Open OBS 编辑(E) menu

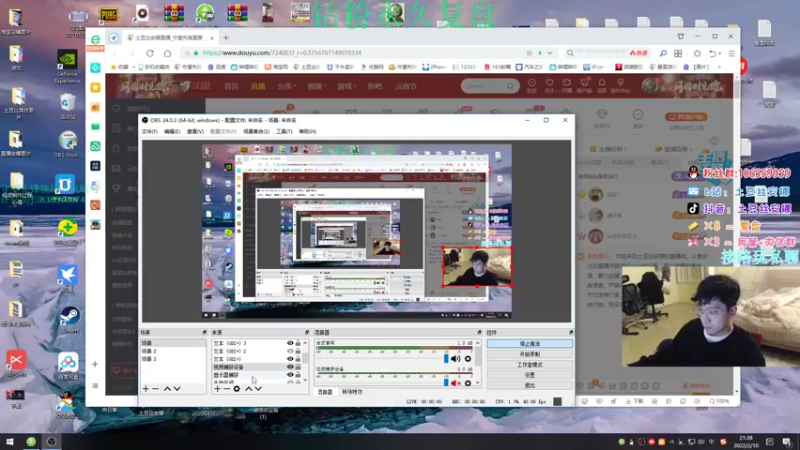[x=172, y=132]
